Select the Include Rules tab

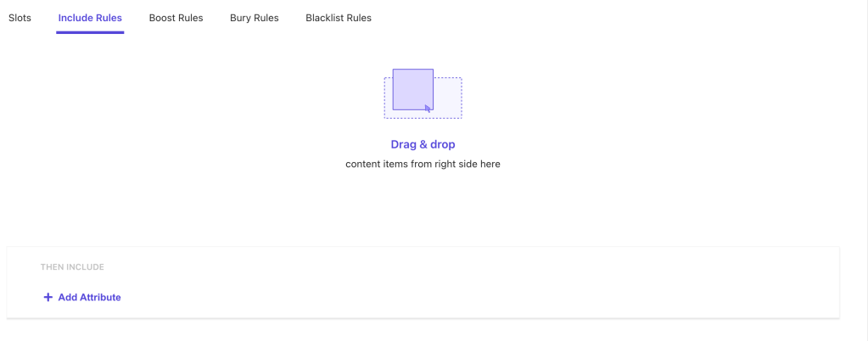point(90,18)
